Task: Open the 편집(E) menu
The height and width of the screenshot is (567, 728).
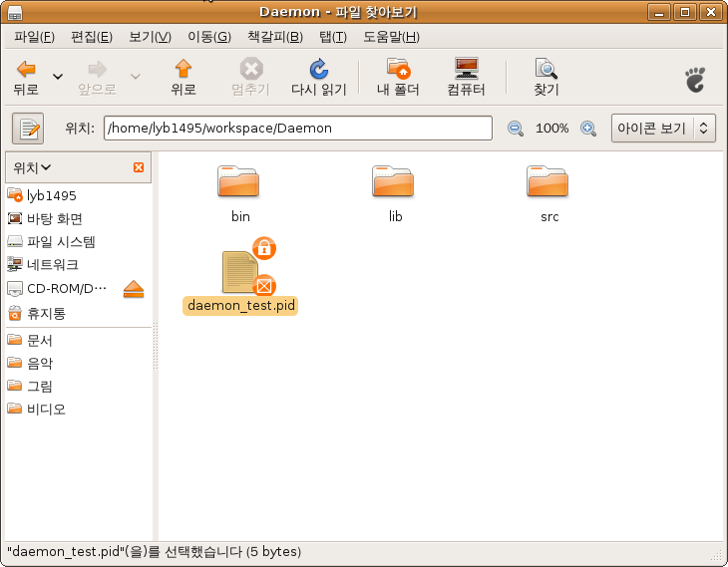Action: [x=92, y=37]
